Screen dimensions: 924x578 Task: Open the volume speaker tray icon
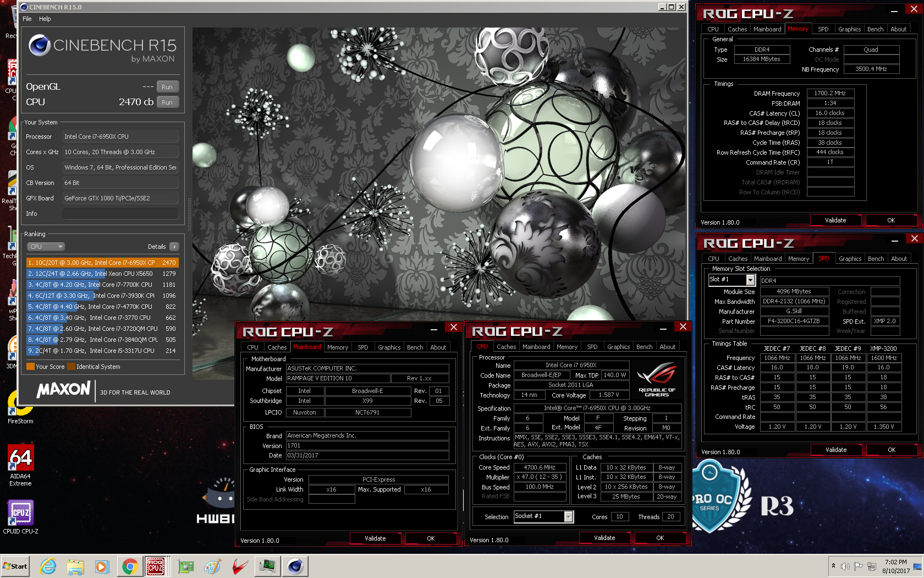845,566
